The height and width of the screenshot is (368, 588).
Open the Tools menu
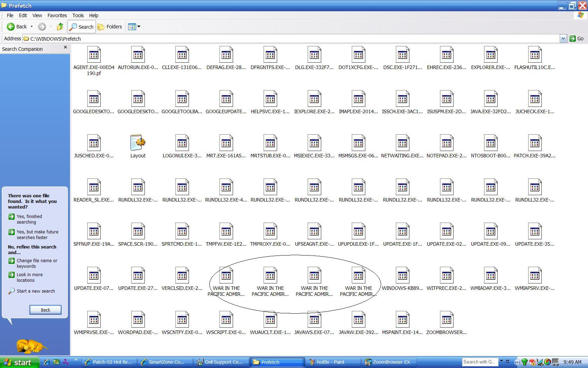point(78,15)
